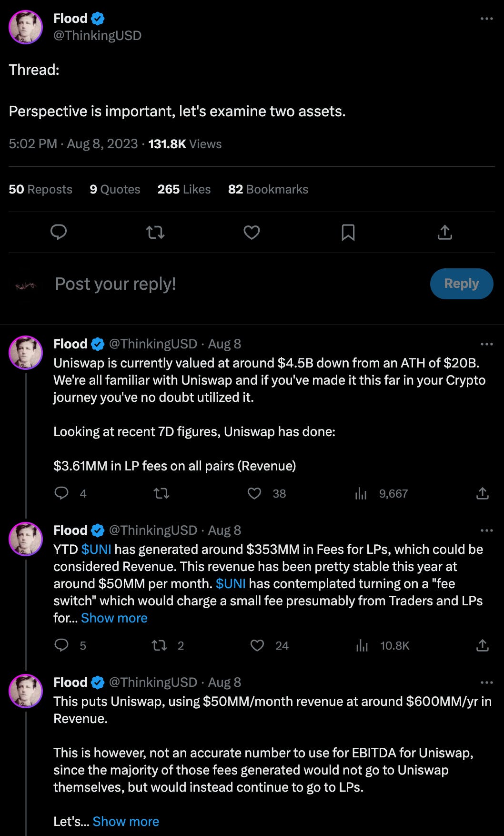
Task: Open the first $UNI cashtag link
Action: pyautogui.click(x=96, y=549)
